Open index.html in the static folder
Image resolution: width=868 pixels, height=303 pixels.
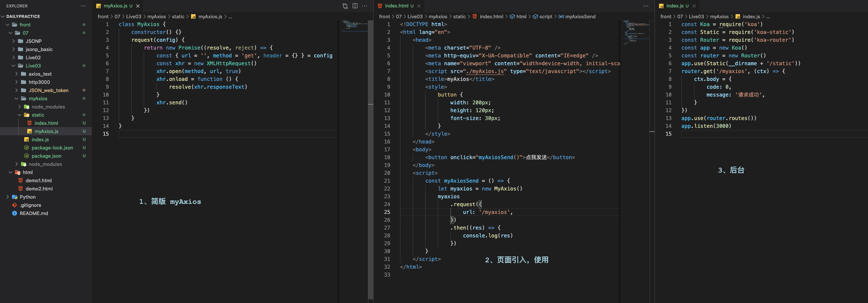(x=46, y=123)
